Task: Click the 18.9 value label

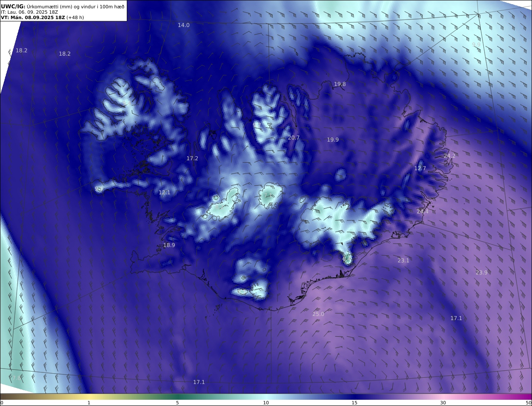Action: [169, 245]
